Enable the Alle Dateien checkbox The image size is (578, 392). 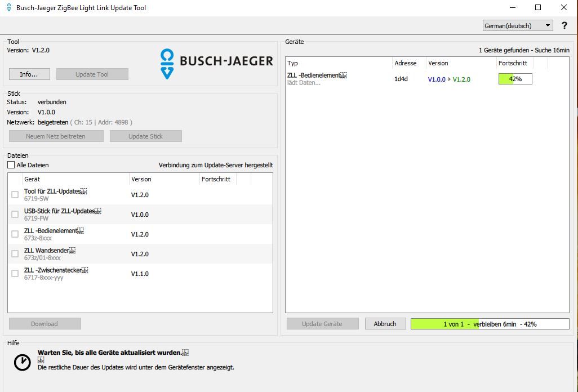click(11, 164)
